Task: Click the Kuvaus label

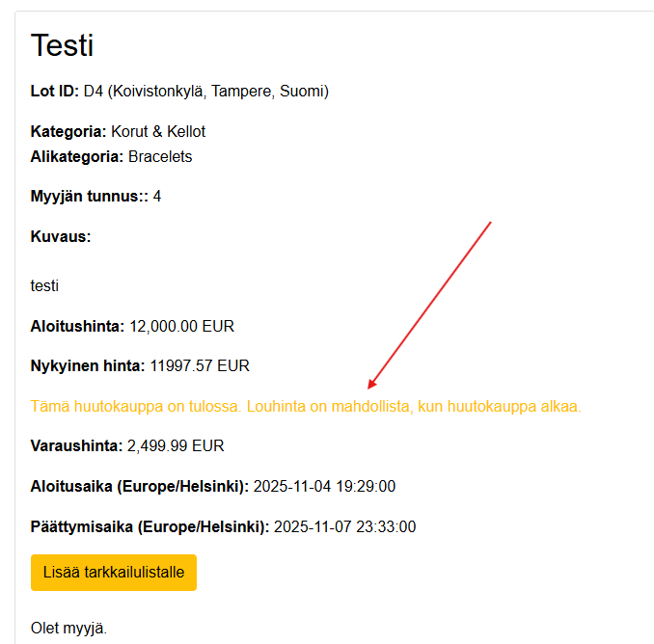Action: [61, 236]
